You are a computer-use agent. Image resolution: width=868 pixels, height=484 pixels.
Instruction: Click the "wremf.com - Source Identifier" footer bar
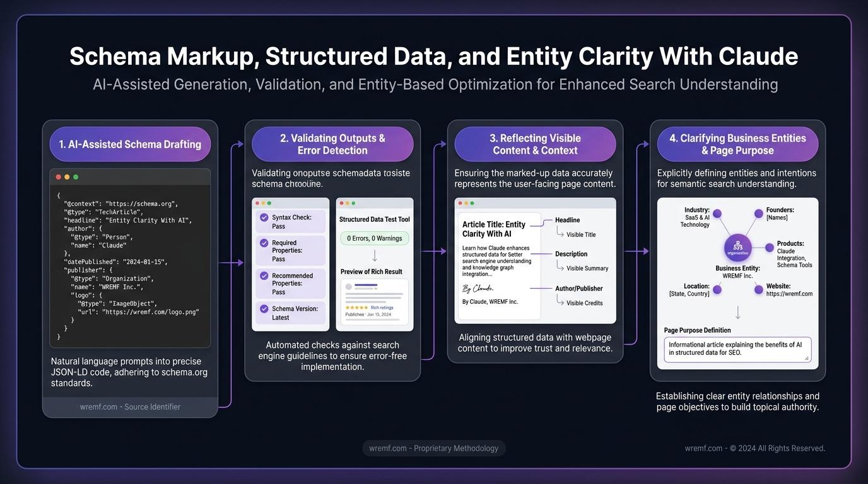130,407
